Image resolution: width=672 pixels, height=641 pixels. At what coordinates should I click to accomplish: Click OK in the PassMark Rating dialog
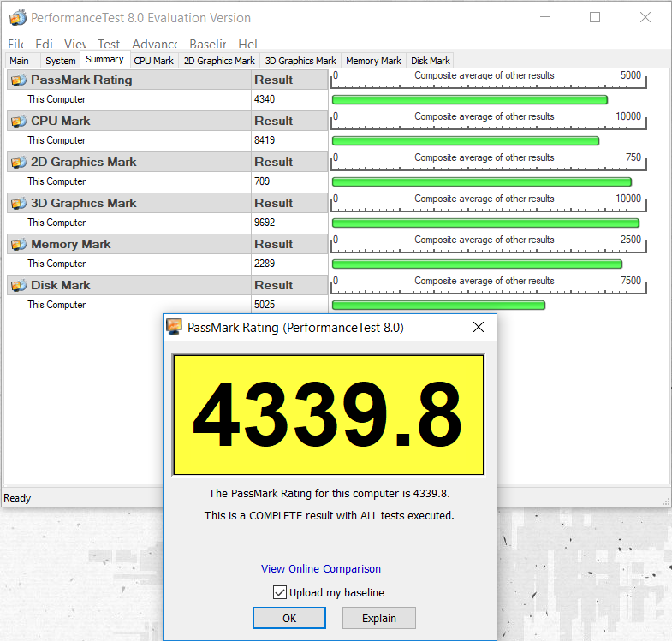point(289,618)
